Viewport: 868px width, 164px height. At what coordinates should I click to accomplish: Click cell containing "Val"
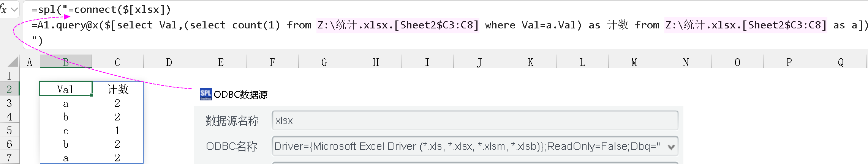(x=66, y=89)
